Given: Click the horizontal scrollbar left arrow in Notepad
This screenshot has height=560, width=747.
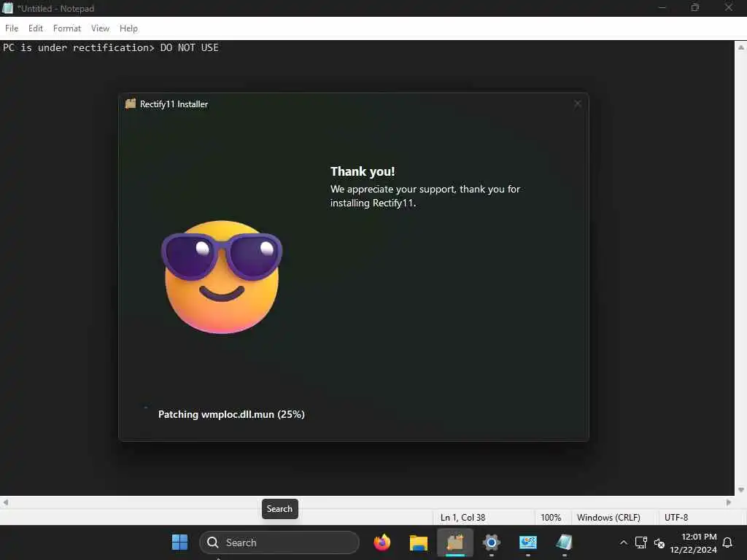Looking at the screenshot, I should point(6,502).
